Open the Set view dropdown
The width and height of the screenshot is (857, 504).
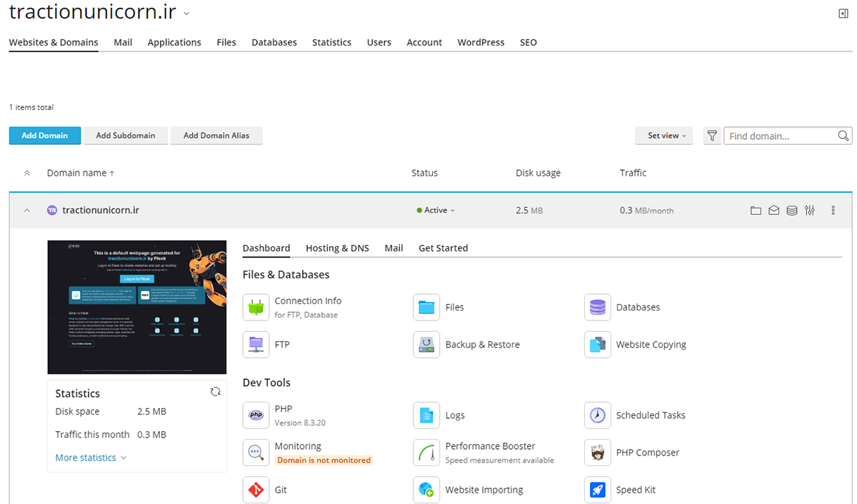[664, 136]
